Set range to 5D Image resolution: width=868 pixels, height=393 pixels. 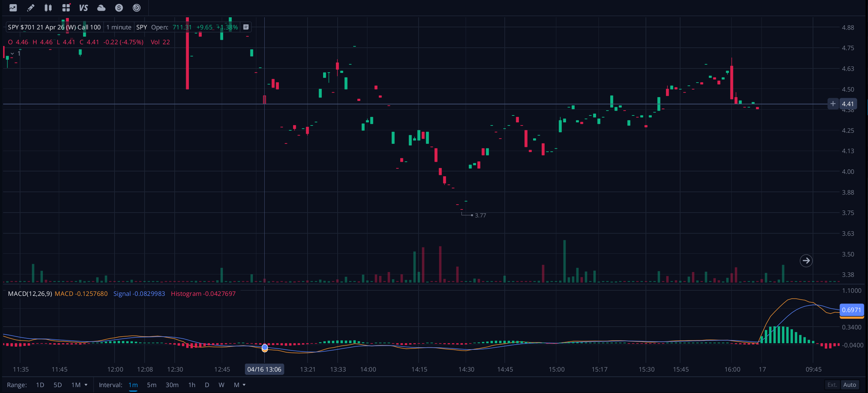pos(58,385)
